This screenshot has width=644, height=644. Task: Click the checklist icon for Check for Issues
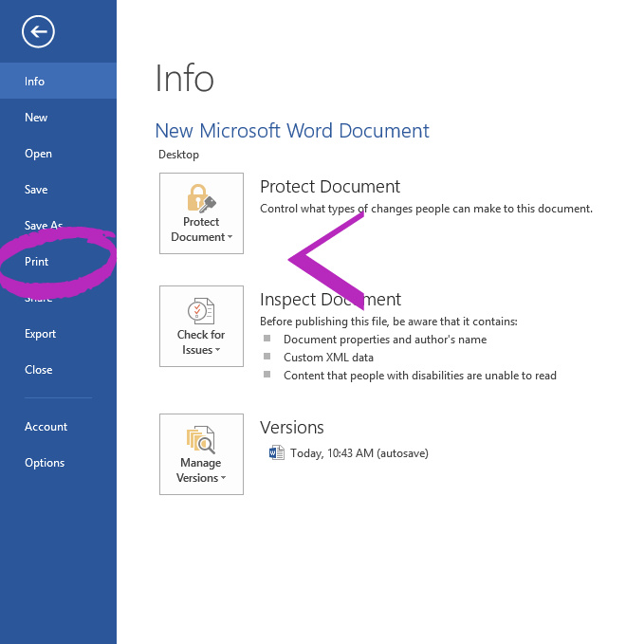[x=201, y=311]
